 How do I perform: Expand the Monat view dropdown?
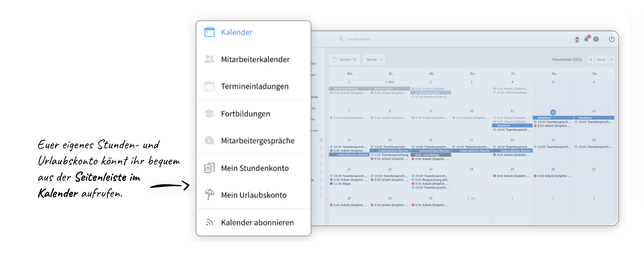coord(374,60)
